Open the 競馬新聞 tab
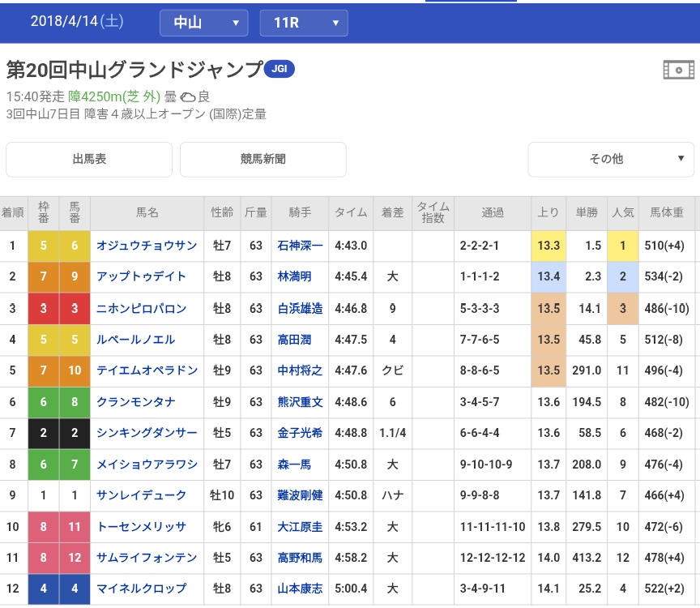Viewport: 700px width, 608px height. coord(262,159)
